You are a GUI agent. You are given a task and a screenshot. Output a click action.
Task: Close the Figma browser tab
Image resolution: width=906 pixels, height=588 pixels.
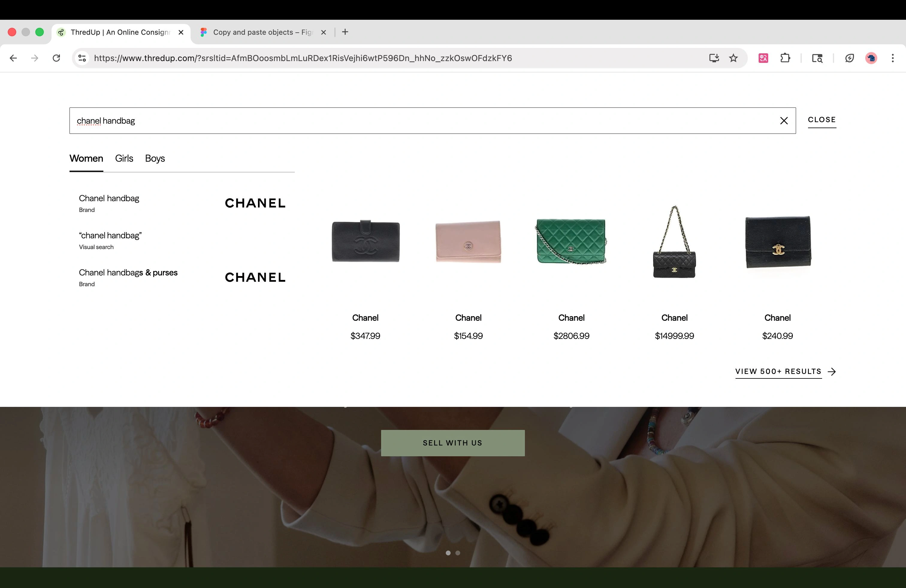coord(324,32)
